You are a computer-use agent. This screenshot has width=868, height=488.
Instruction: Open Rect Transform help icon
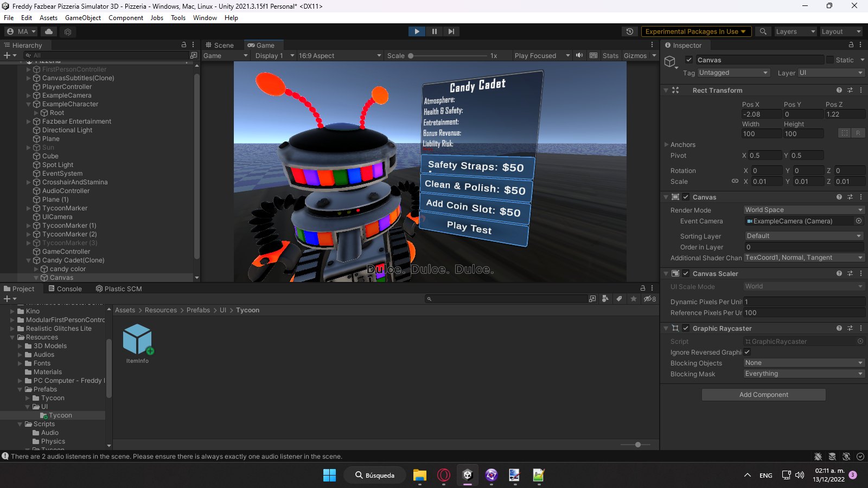[x=839, y=90]
